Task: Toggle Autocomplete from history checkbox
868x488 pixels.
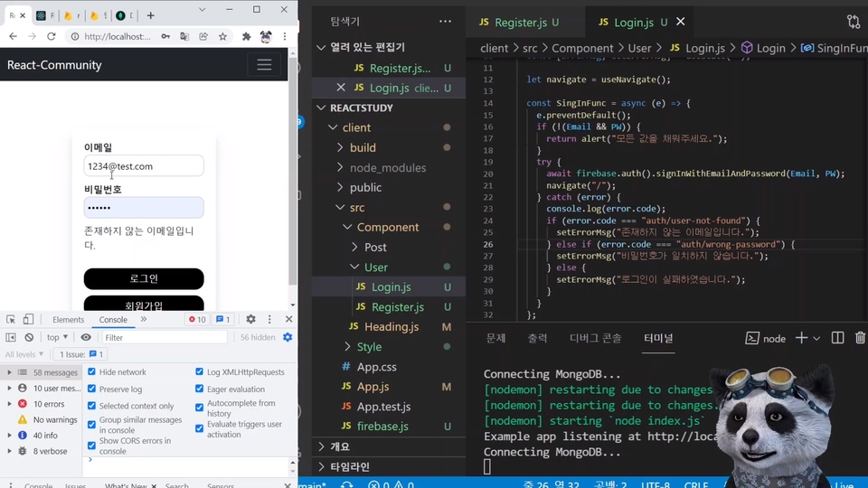Action: pyautogui.click(x=199, y=408)
